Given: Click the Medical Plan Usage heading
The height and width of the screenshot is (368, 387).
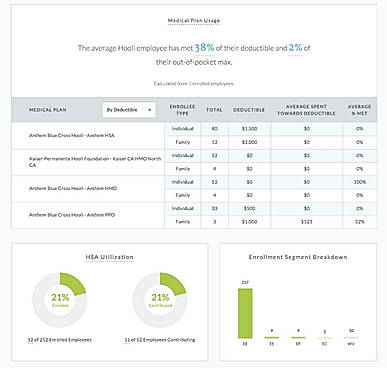Looking at the screenshot, I should [194, 21].
